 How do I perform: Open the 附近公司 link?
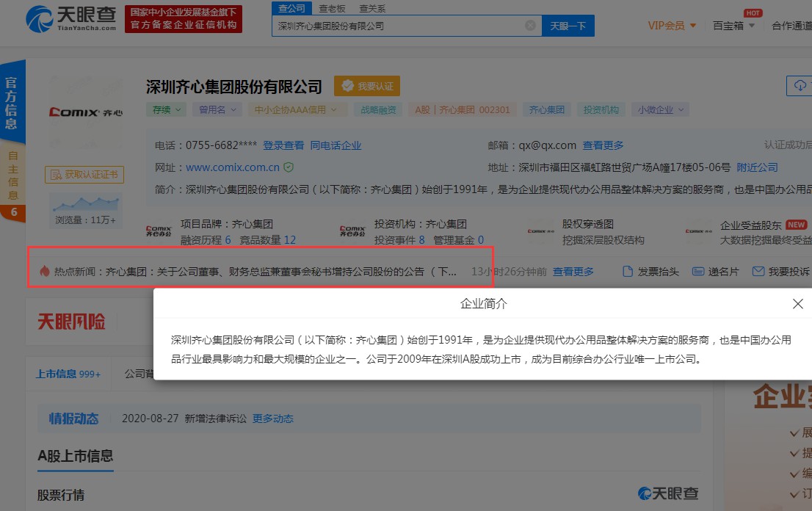[x=757, y=167]
